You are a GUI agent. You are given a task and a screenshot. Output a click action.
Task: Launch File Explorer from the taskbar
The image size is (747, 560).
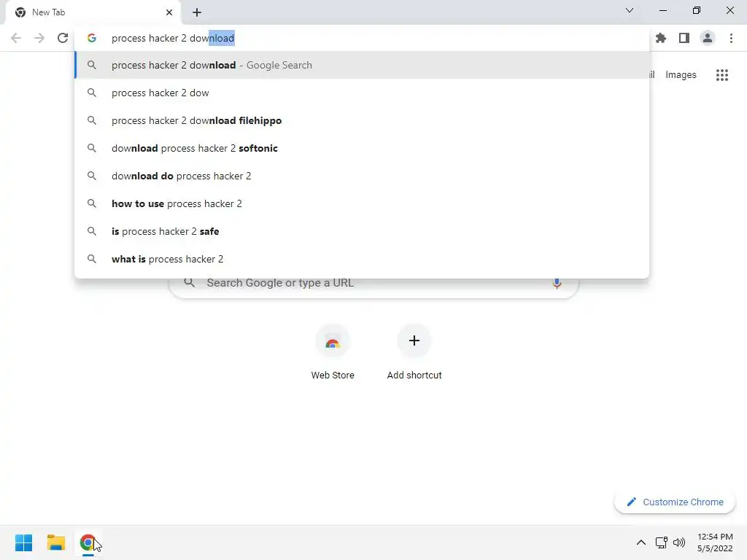coord(55,542)
